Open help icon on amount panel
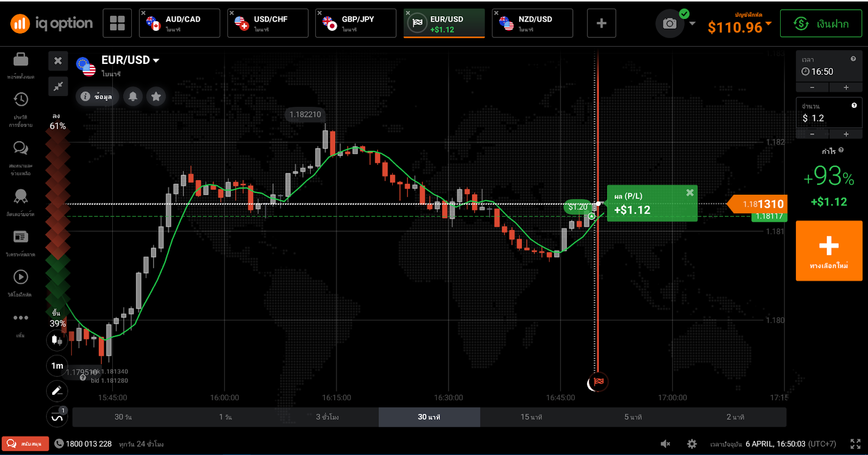 point(854,105)
